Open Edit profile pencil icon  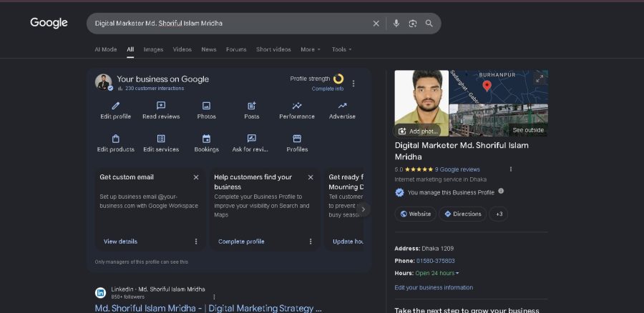click(116, 106)
